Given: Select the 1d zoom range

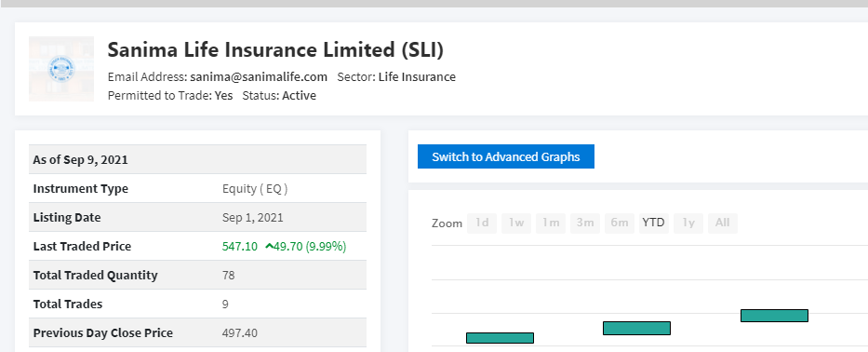Looking at the screenshot, I should [x=482, y=223].
